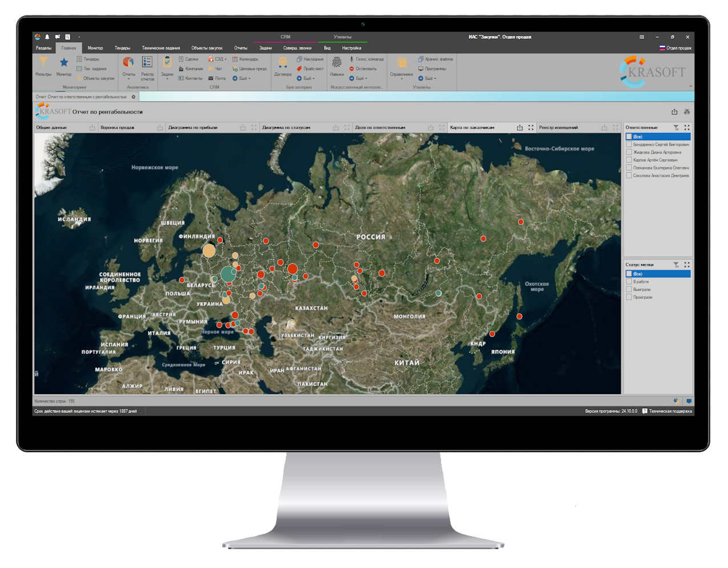Switch to the Тендеры ribbon tab
728x568 pixels.
(x=122, y=48)
